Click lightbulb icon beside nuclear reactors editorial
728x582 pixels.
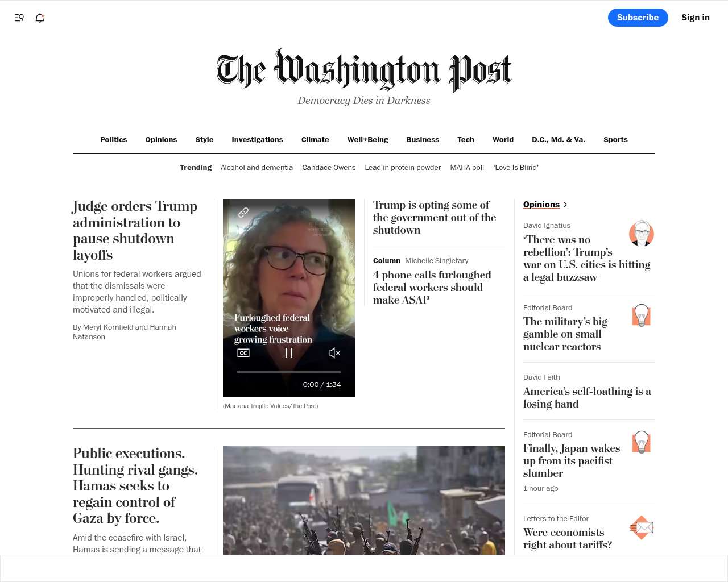coord(642,315)
